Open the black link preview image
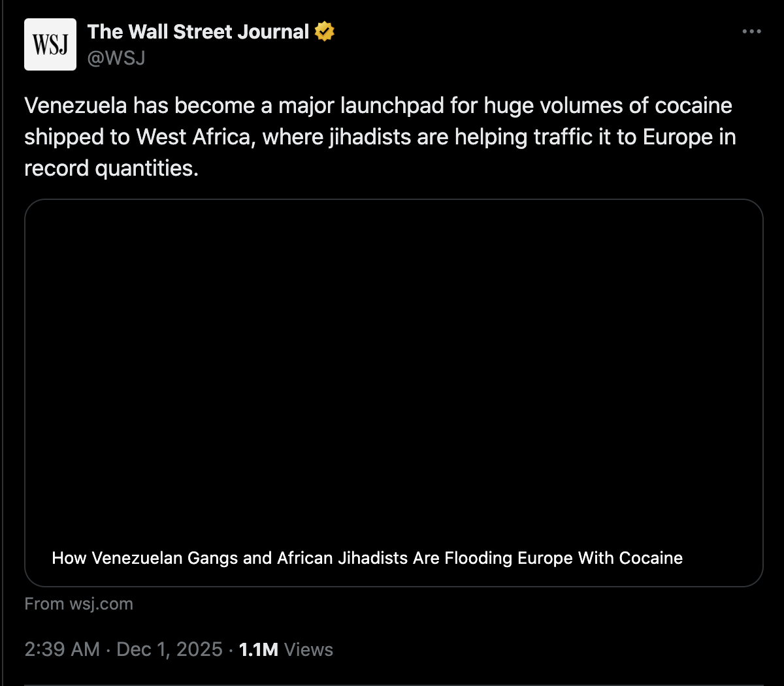 click(393, 366)
